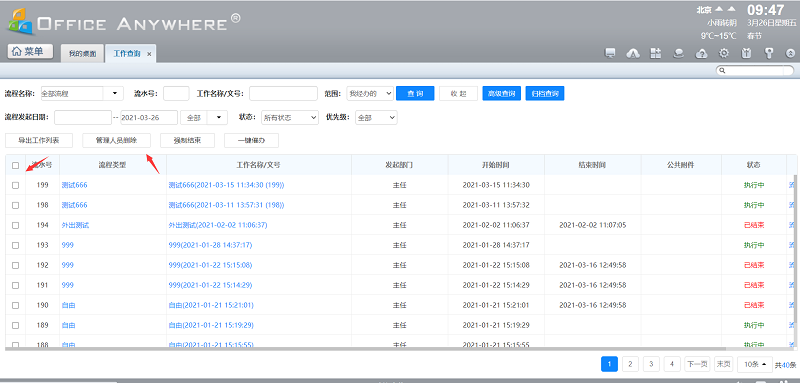Click the key lock icon
Image resolution: width=800 pixels, height=383 pixels.
coord(769,54)
